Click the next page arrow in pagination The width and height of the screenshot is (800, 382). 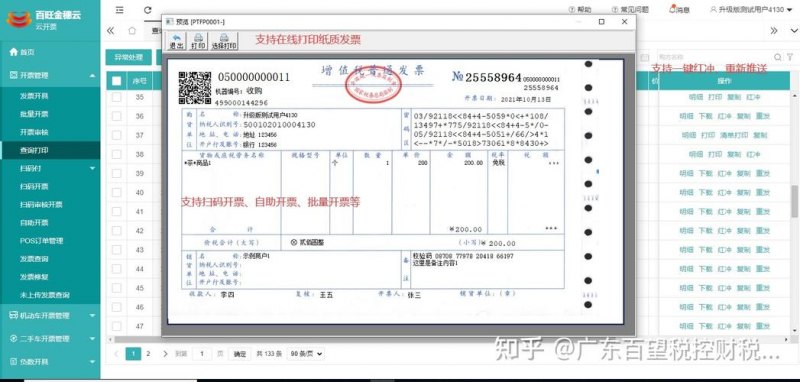(x=165, y=353)
